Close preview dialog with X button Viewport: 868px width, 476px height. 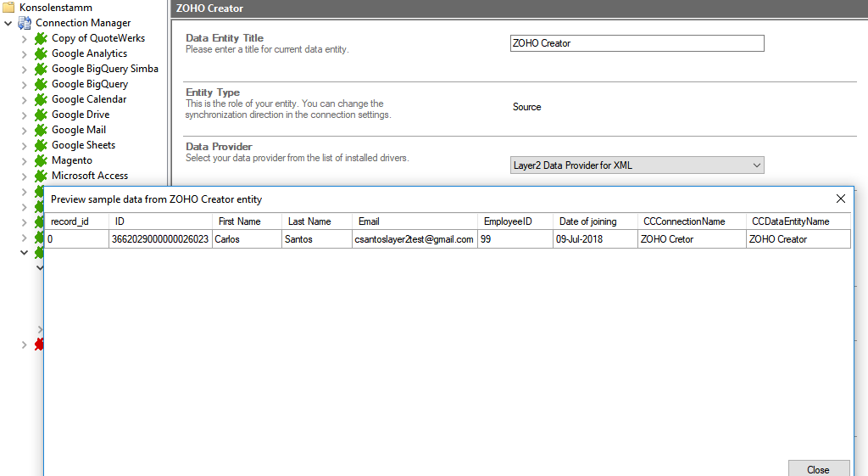[x=841, y=199]
